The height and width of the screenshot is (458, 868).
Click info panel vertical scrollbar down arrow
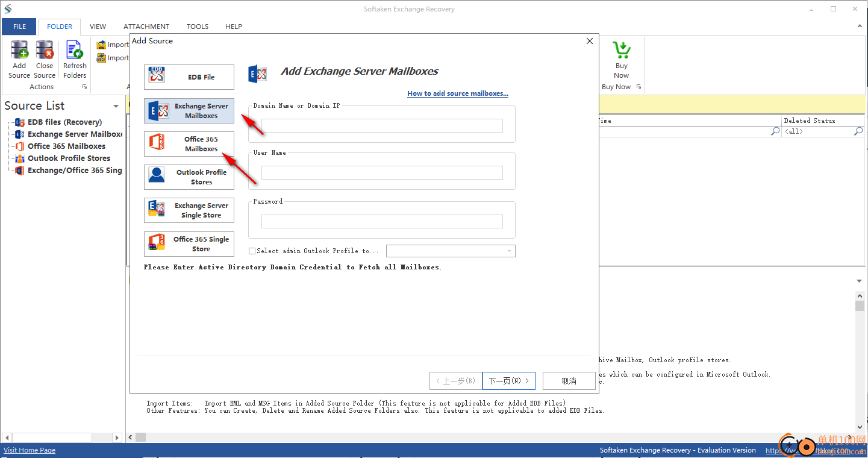[x=860, y=427]
